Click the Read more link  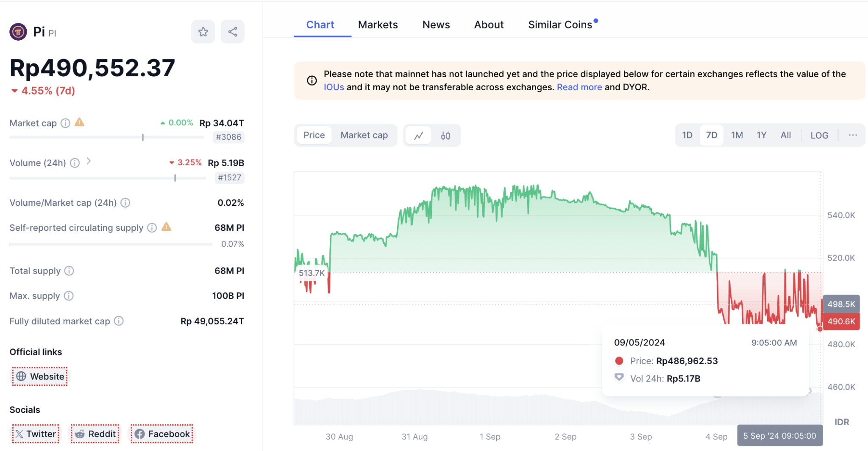(x=579, y=87)
